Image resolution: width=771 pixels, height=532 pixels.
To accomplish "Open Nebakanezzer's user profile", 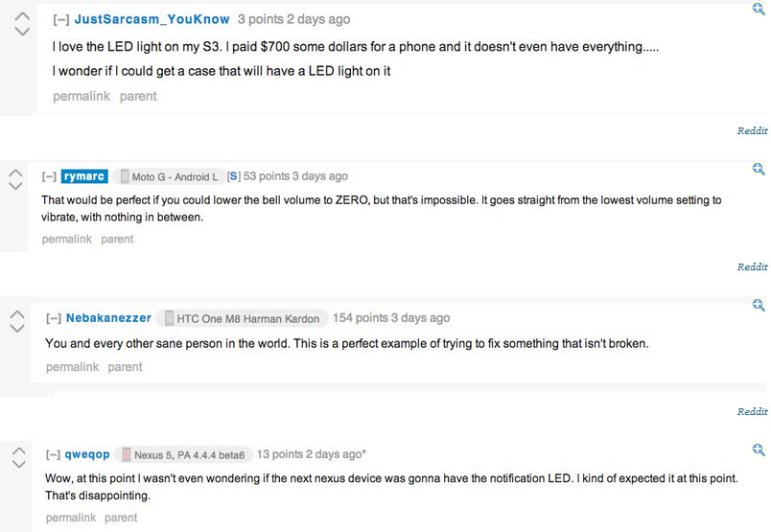I will click(x=108, y=318).
